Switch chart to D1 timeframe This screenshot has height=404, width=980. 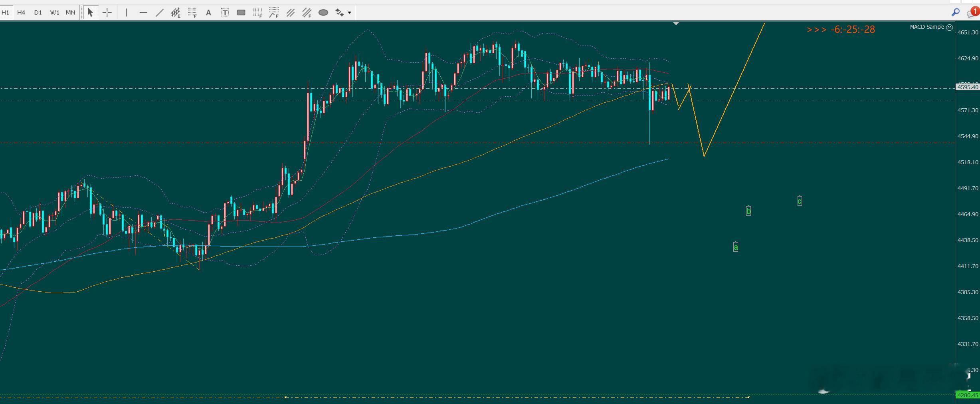point(38,13)
